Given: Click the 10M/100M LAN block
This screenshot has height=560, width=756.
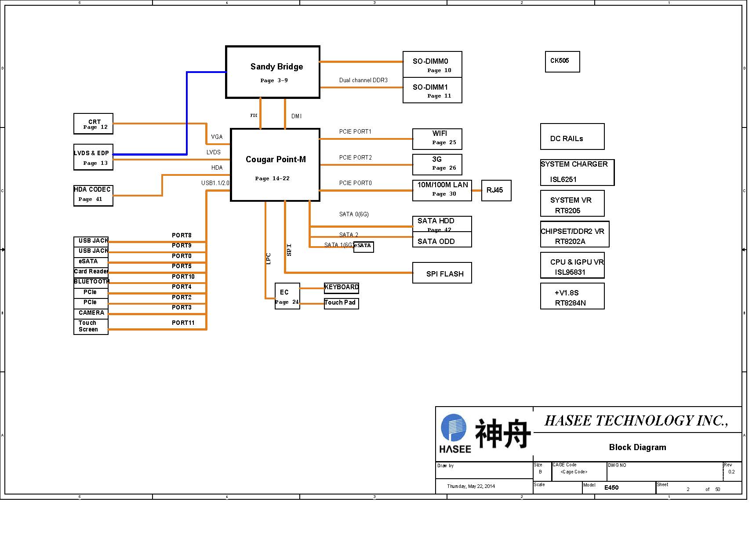Looking at the screenshot, I should click(442, 190).
